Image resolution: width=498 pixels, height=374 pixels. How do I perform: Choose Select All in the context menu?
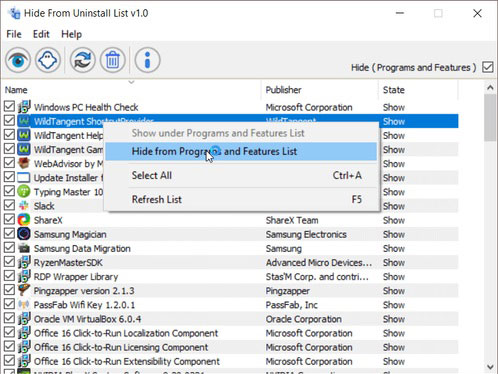point(241,175)
